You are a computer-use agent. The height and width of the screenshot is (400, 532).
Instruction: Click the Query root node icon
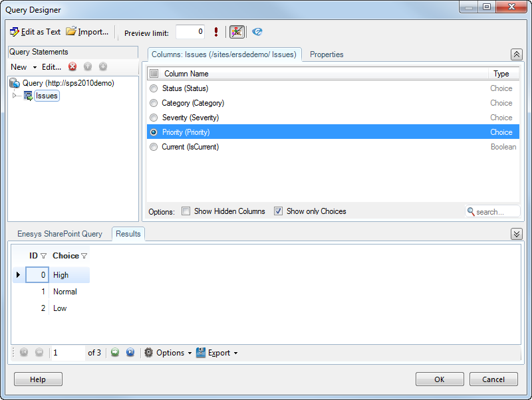point(15,83)
